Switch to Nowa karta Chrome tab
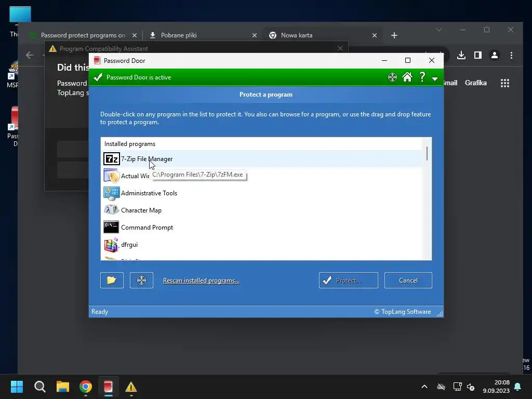 click(x=322, y=35)
